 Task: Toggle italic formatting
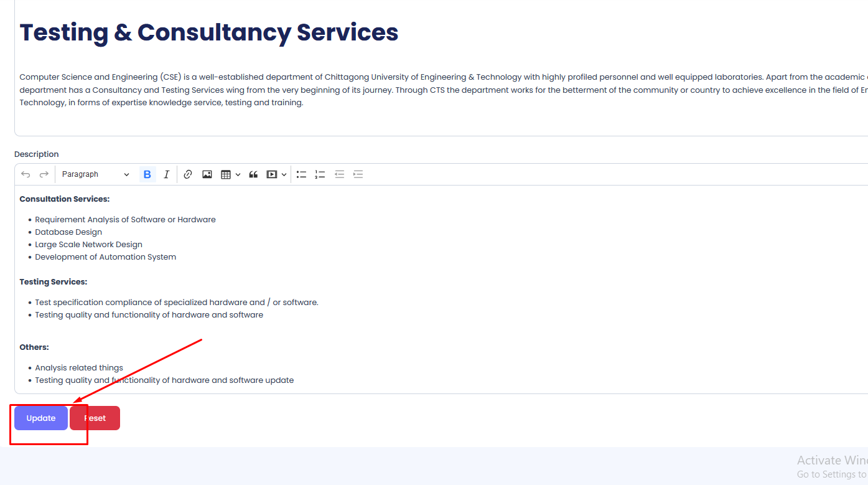point(166,174)
